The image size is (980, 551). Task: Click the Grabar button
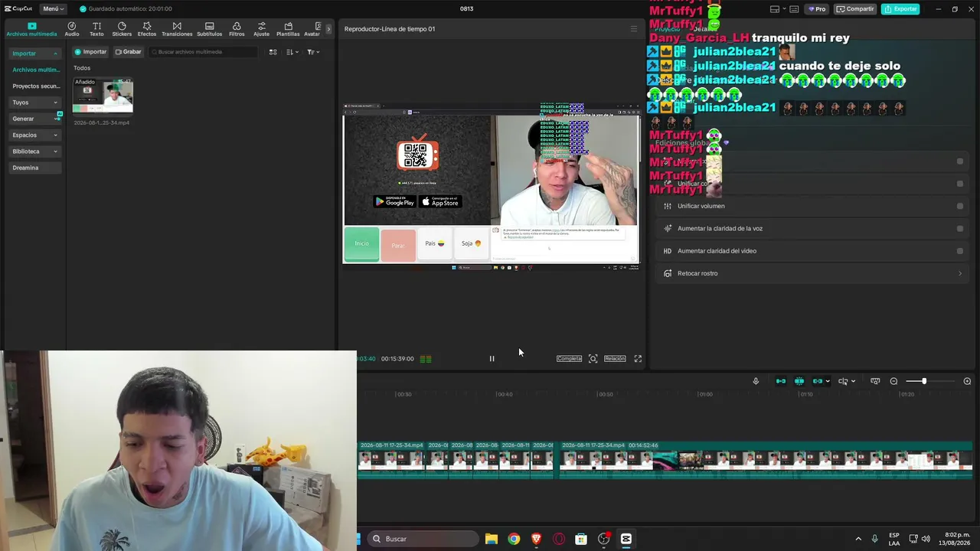[128, 52]
